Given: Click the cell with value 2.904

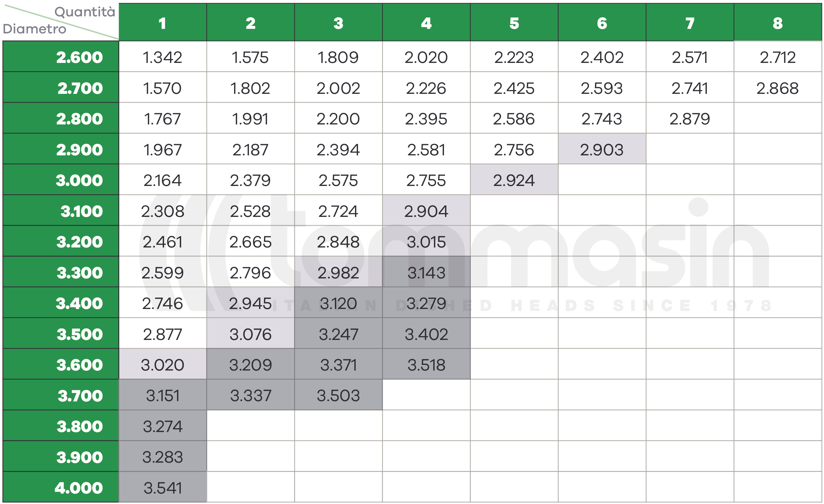Looking at the screenshot, I should pos(426,210).
